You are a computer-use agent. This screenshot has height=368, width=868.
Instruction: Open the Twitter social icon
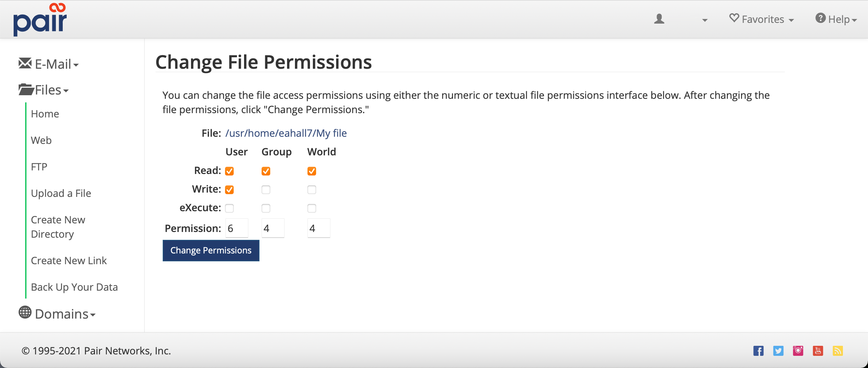coord(778,351)
